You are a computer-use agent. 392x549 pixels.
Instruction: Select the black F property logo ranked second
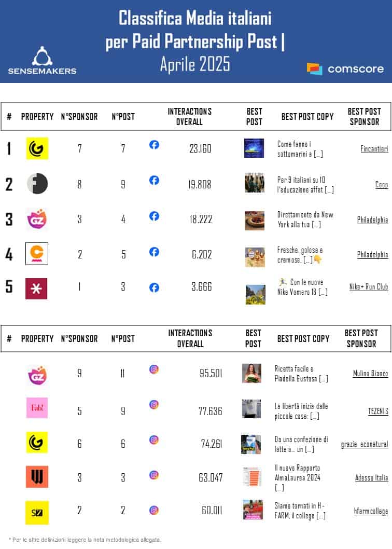tap(37, 183)
